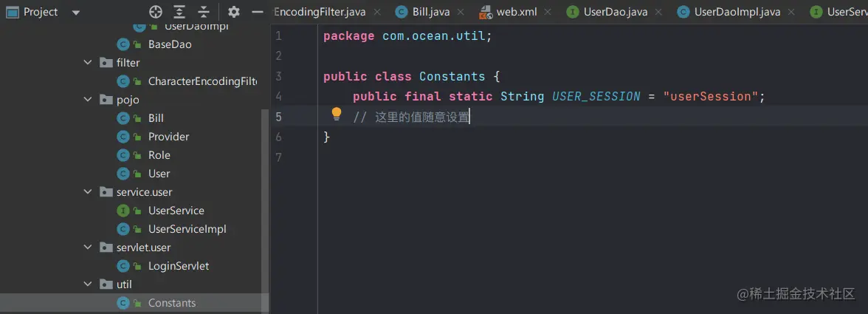The image size is (868, 314).
Task: Click the Expand All icon in Project toolbar
Action: pyautogui.click(x=179, y=12)
